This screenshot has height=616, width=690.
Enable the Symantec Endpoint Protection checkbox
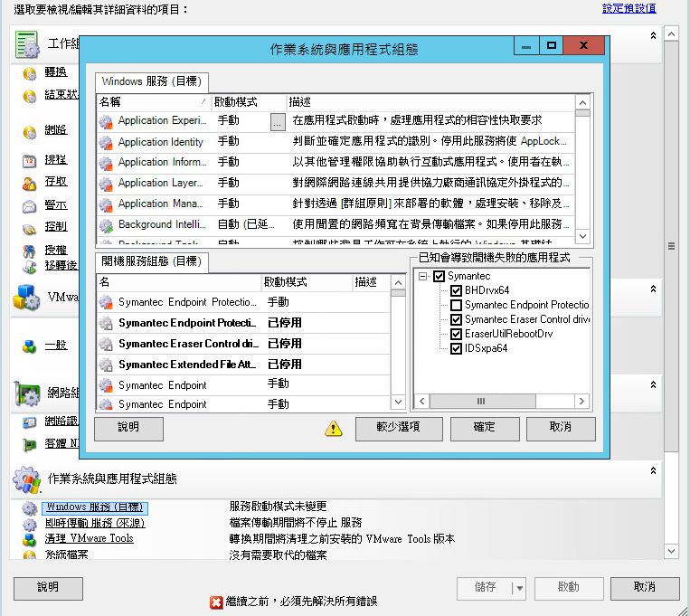[456, 306]
